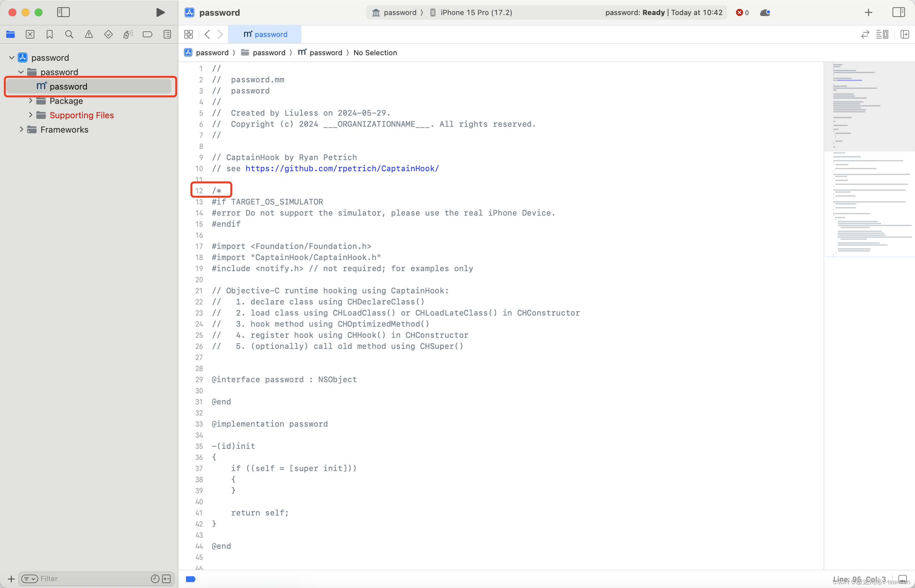
Task: Toggle source control status filter icon
Action: pos(167,579)
